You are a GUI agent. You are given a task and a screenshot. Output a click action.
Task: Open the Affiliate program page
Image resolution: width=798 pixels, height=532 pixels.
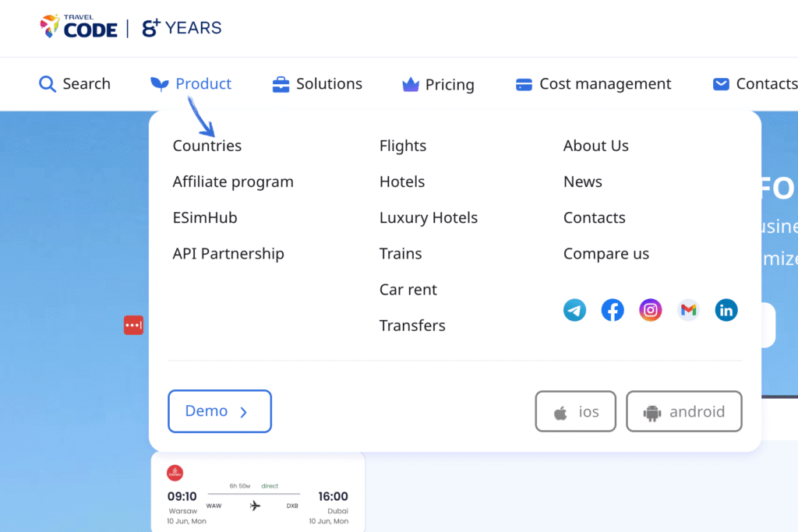233,181
